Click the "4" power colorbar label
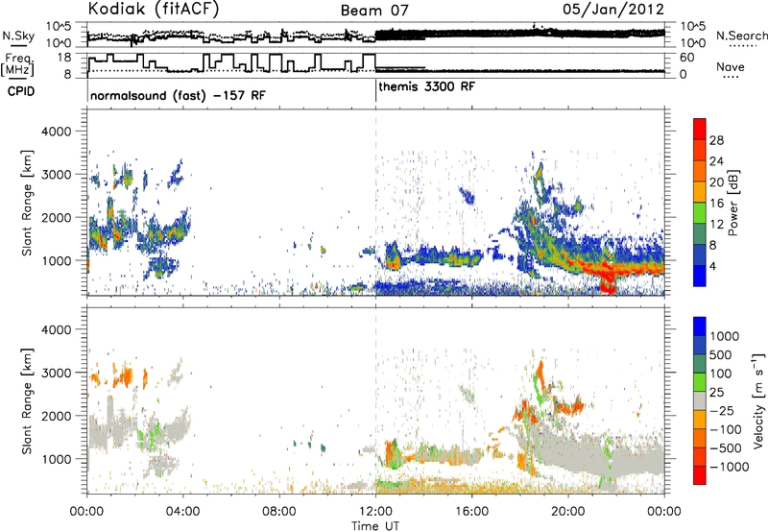This screenshot has width=768, height=532. point(712,266)
